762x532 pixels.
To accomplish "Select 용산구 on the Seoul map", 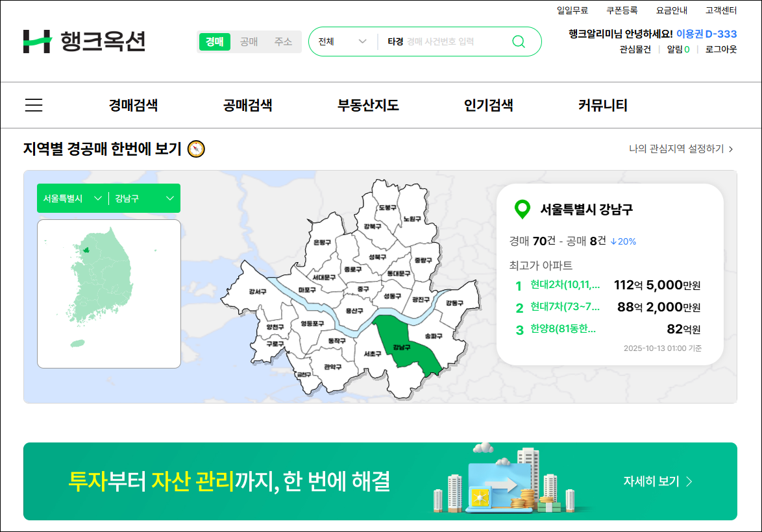I will (354, 311).
